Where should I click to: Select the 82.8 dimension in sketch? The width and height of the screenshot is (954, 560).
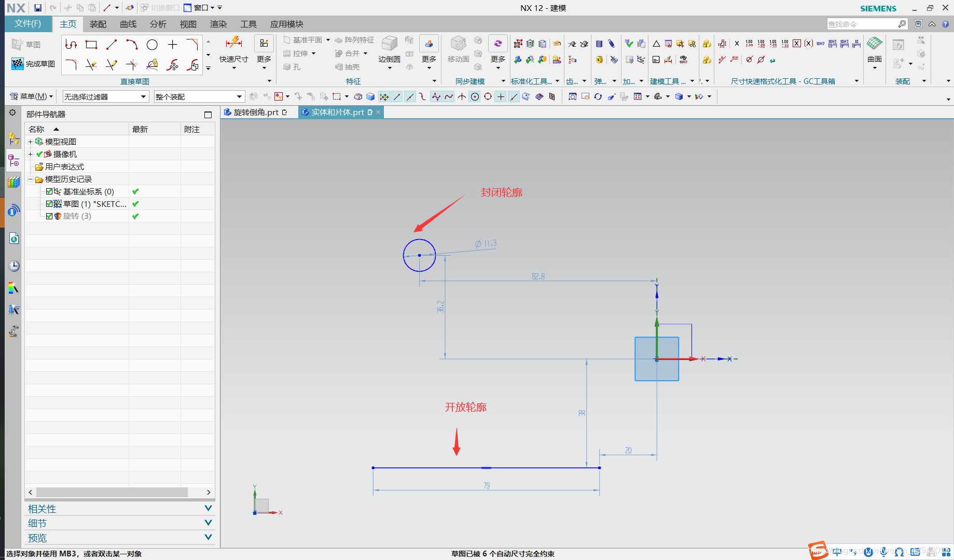538,276
